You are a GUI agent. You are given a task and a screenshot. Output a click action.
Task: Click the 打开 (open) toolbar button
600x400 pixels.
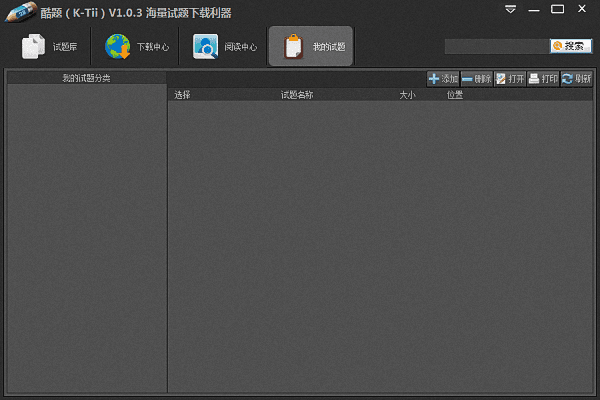click(x=509, y=79)
